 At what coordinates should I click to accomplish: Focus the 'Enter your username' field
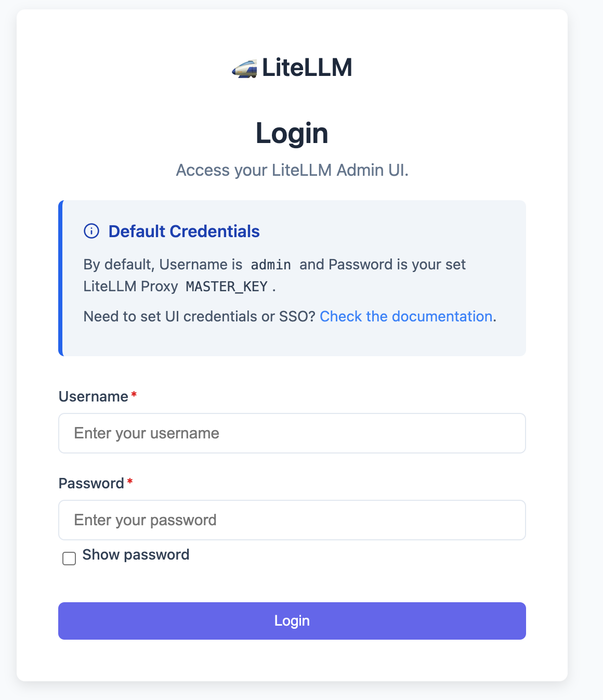(292, 433)
